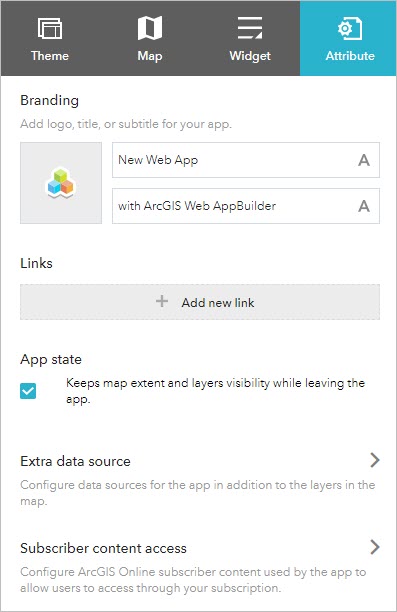Switch to the Theme tab label

[x=50, y=56]
